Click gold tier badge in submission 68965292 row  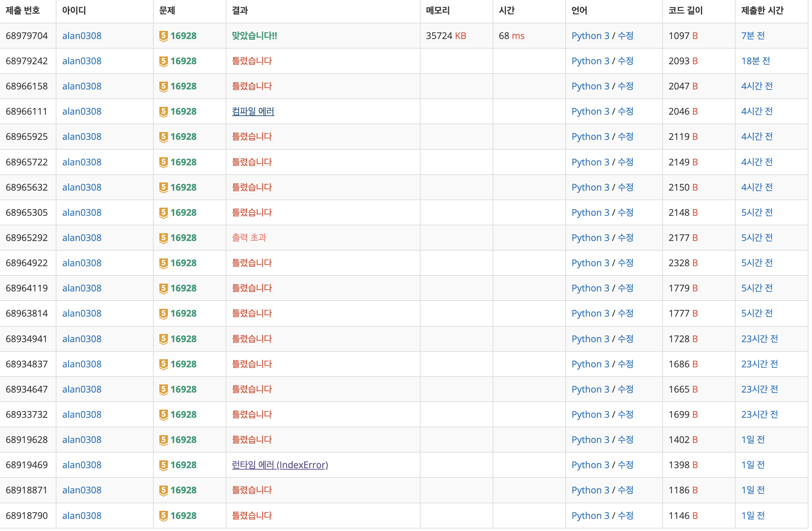163,238
